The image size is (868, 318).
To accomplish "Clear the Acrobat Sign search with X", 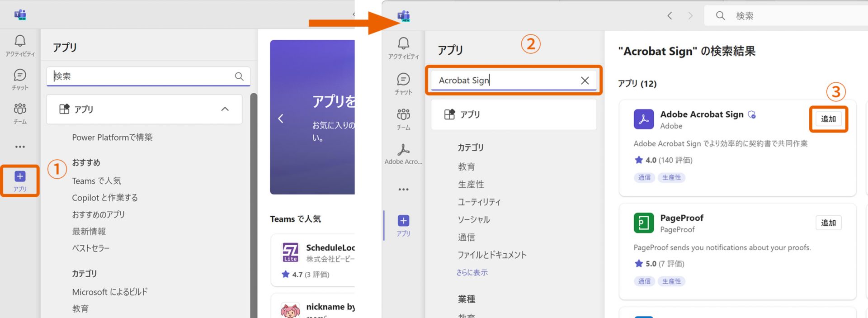I will 585,81.
